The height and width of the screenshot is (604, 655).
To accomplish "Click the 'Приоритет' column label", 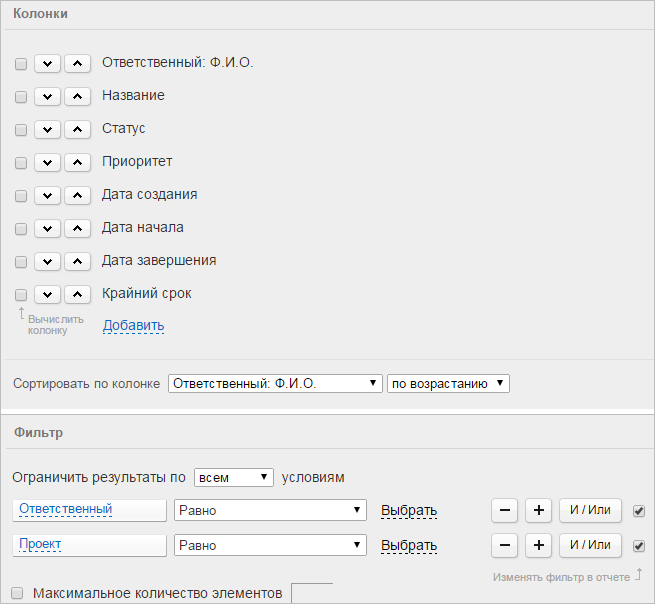I will [x=137, y=162].
